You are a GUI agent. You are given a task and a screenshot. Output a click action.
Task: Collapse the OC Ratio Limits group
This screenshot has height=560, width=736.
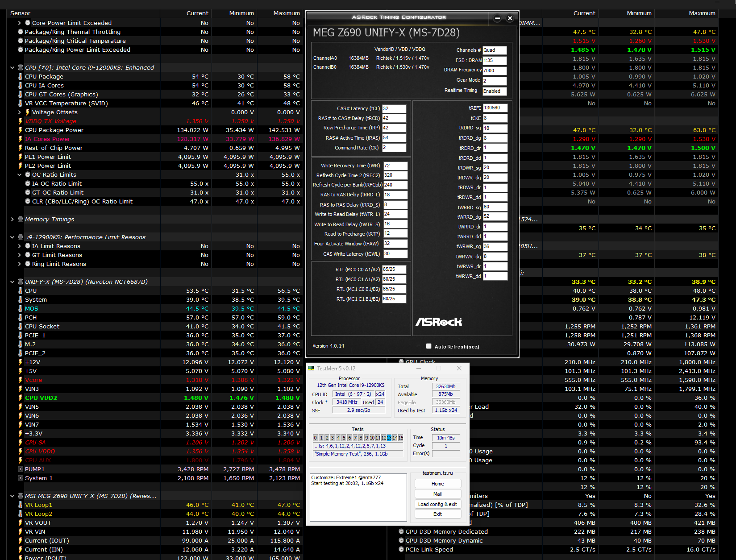click(x=20, y=174)
